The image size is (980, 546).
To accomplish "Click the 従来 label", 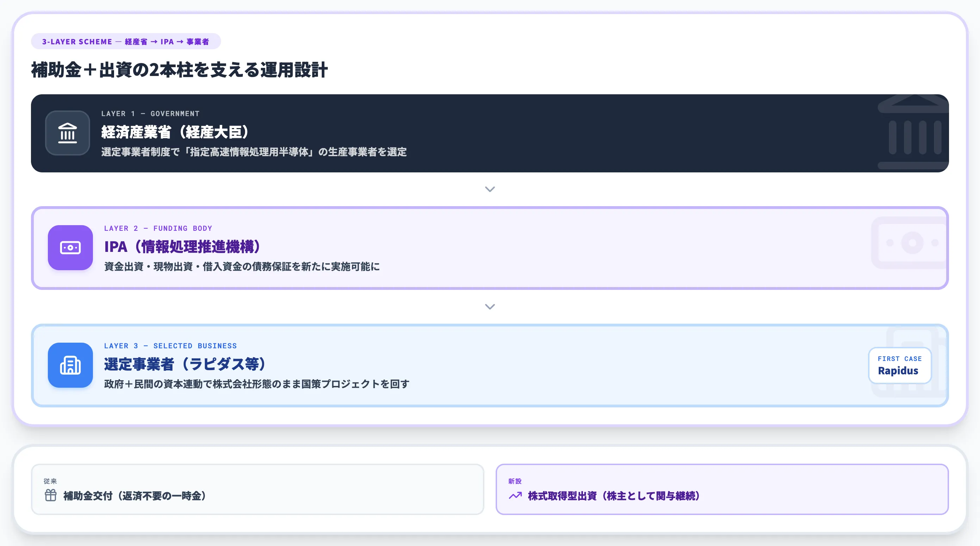I will tap(50, 481).
